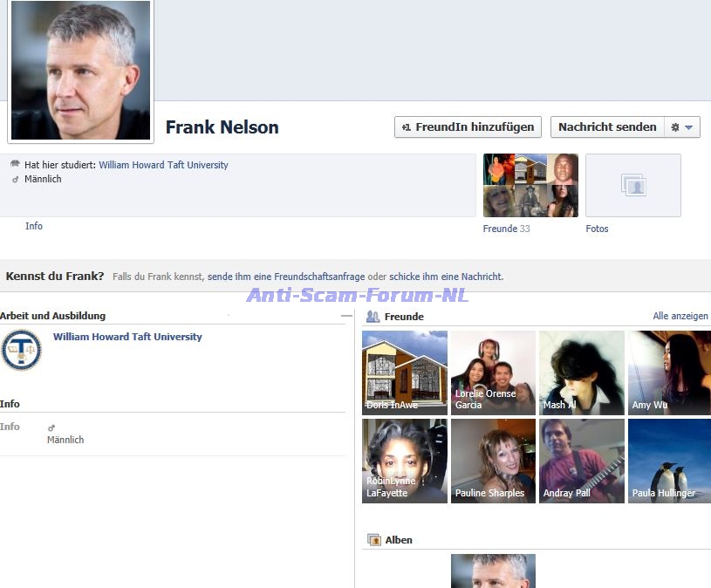The width and height of the screenshot is (711, 588).
Task: Open the Freunde 33 collage thumbnail
Action: pos(530,186)
